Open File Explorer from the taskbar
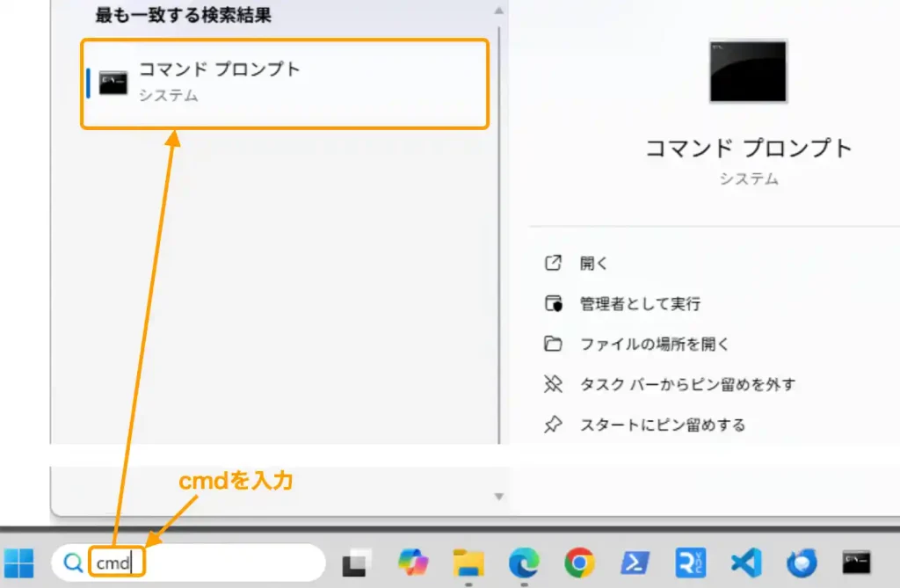Image resolution: width=900 pixels, height=588 pixels. click(x=467, y=563)
